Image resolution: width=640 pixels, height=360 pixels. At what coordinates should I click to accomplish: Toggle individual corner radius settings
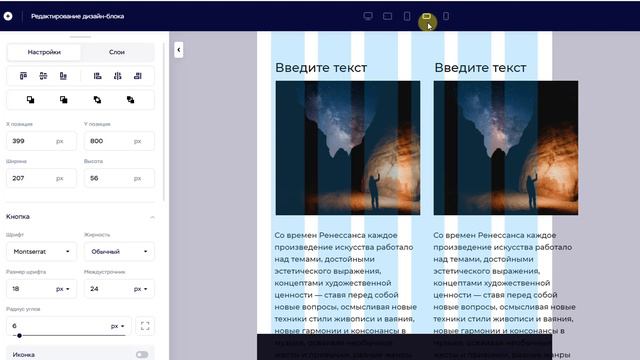pos(145,326)
